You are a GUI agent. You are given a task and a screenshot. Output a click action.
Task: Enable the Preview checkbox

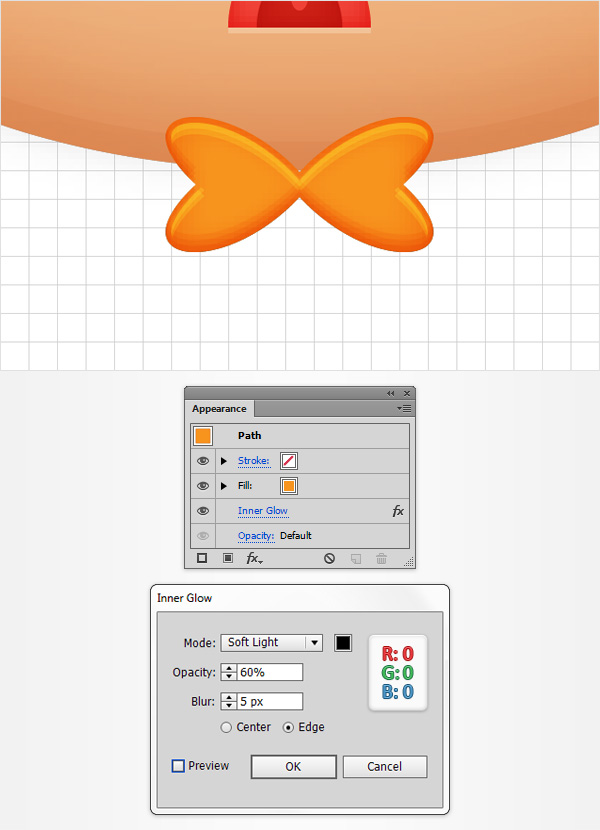178,766
